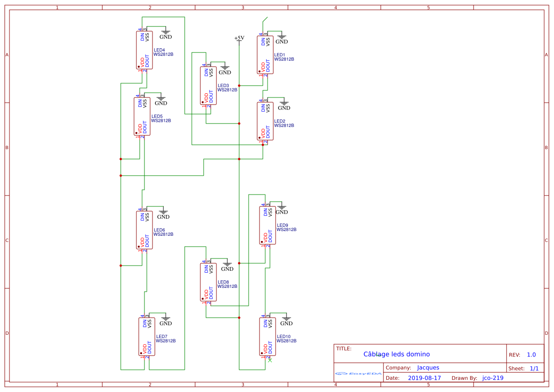The height and width of the screenshot is (392, 554).
Task: Select the green X marker below LED10
Action: point(270,360)
